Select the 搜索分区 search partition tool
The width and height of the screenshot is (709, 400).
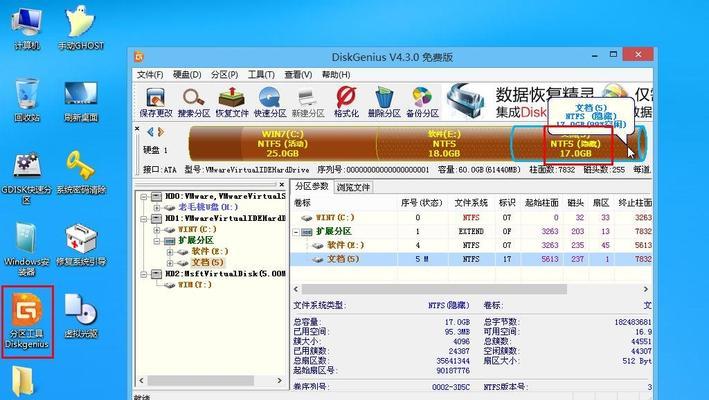(194, 102)
